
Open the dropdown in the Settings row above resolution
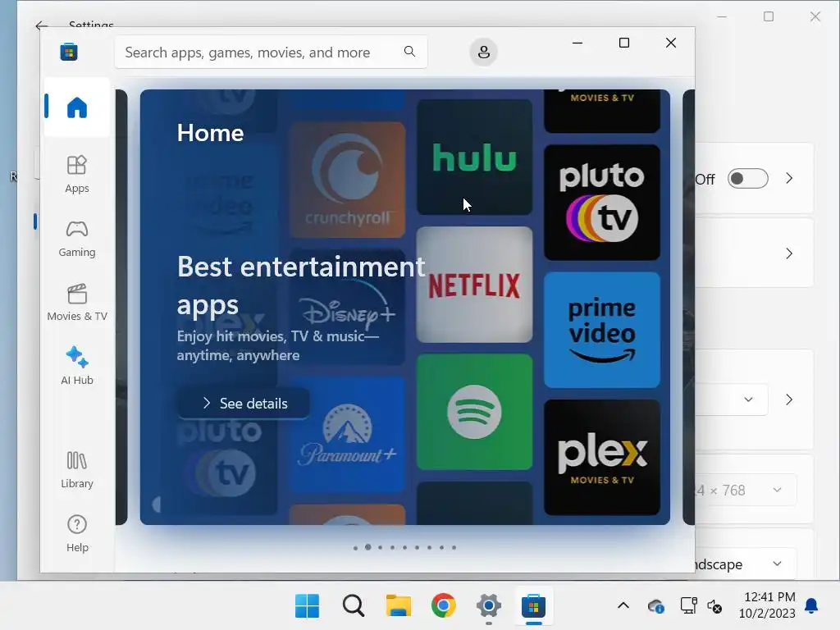[x=733, y=399]
